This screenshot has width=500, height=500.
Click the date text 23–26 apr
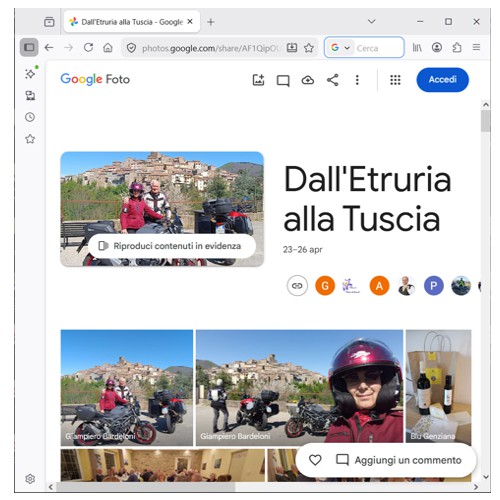303,250
